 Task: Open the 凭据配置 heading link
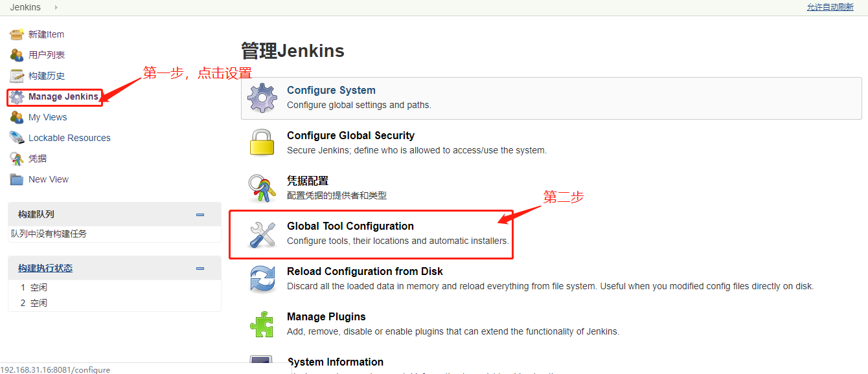[308, 181]
